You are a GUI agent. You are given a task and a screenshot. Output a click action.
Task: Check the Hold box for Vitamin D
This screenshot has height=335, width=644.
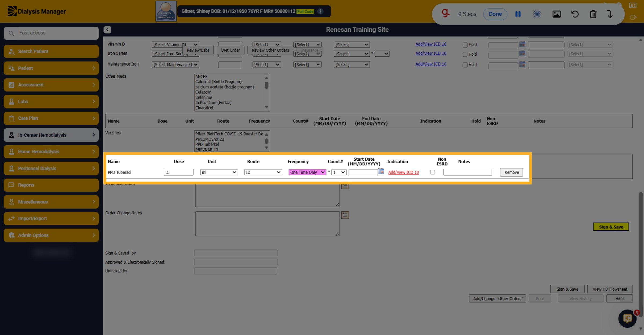click(x=465, y=45)
